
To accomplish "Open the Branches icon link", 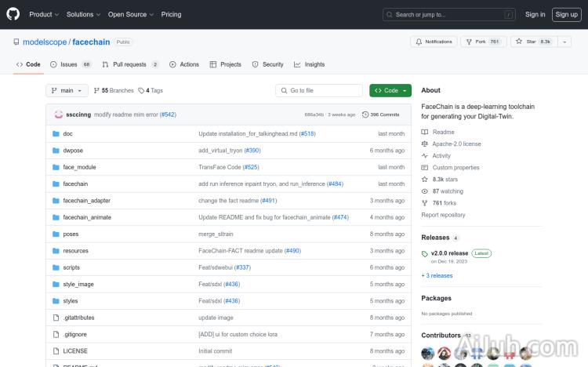I will tap(97, 90).
